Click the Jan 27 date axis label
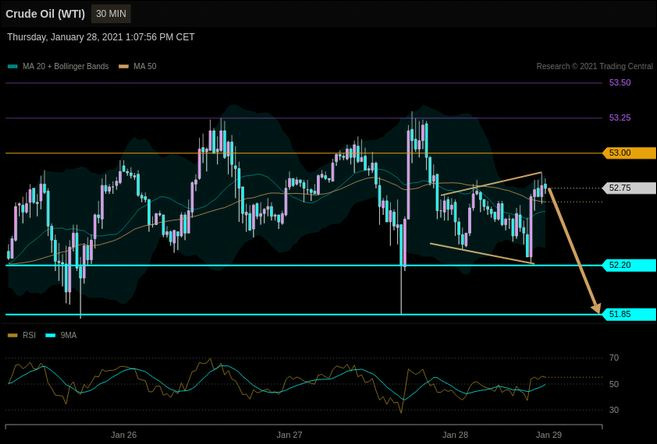The width and height of the screenshot is (657, 444). tap(289, 435)
